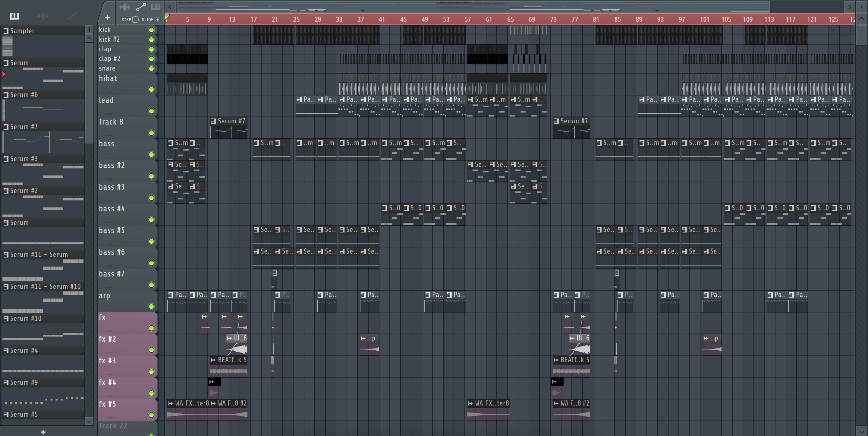Mute the fx #5 track
The width and height of the screenshot is (868, 436).
point(152,415)
